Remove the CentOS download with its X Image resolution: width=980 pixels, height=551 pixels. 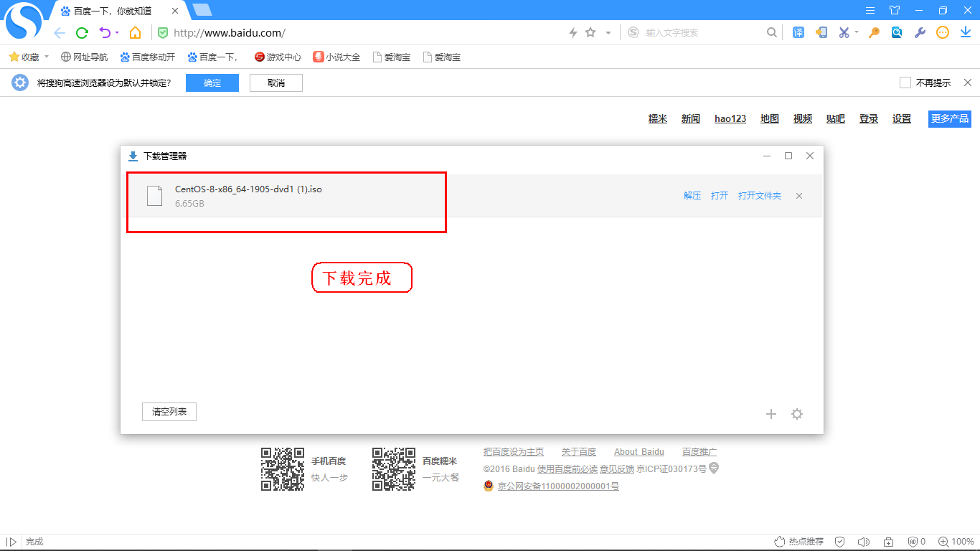[x=799, y=196]
